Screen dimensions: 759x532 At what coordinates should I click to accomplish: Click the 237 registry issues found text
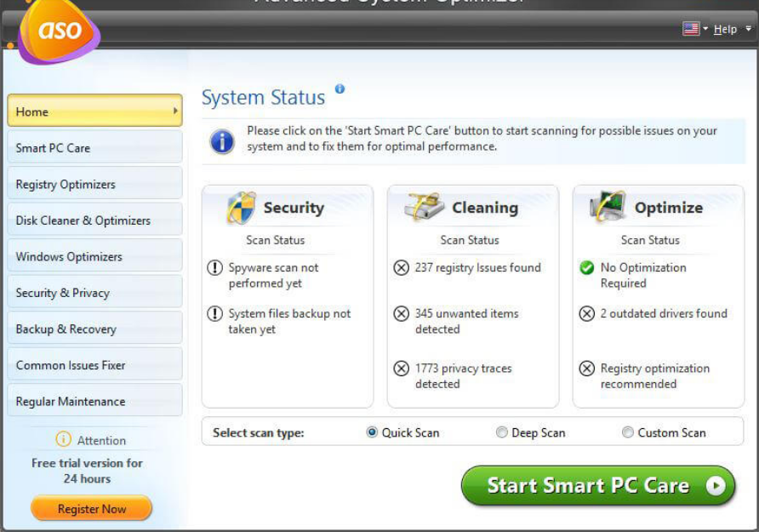pos(477,267)
